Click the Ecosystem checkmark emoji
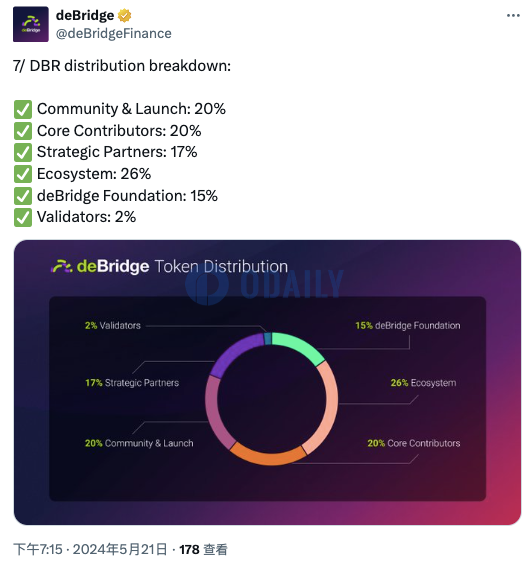529x569 pixels. coord(23,174)
